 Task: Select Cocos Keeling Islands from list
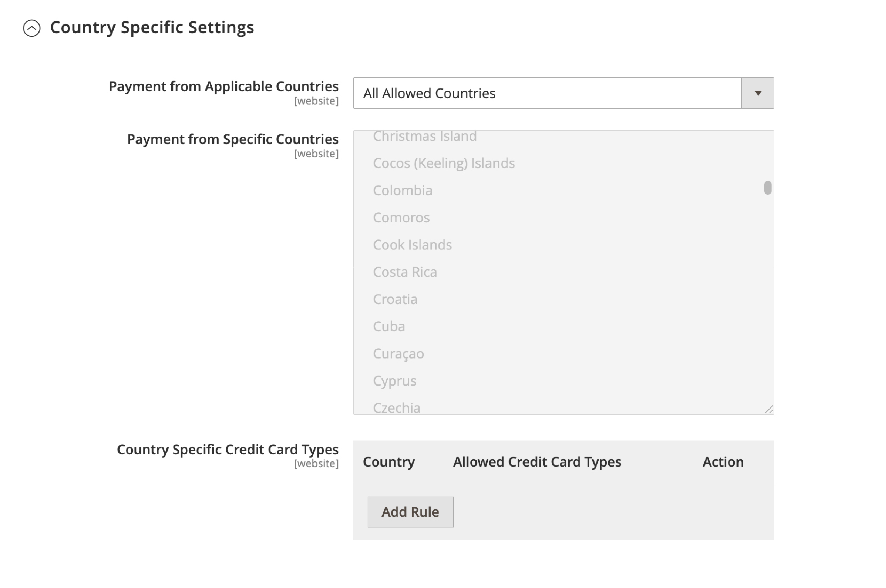click(x=444, y=163)
